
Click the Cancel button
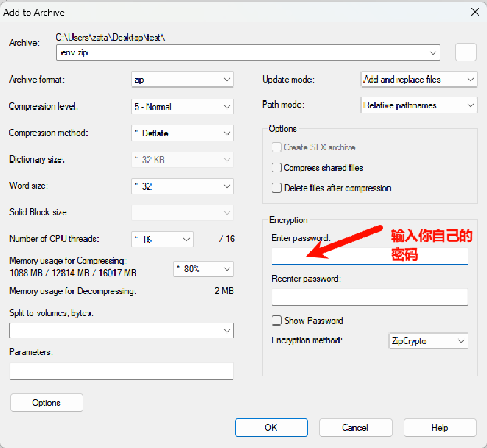click(x=356, y=427)
